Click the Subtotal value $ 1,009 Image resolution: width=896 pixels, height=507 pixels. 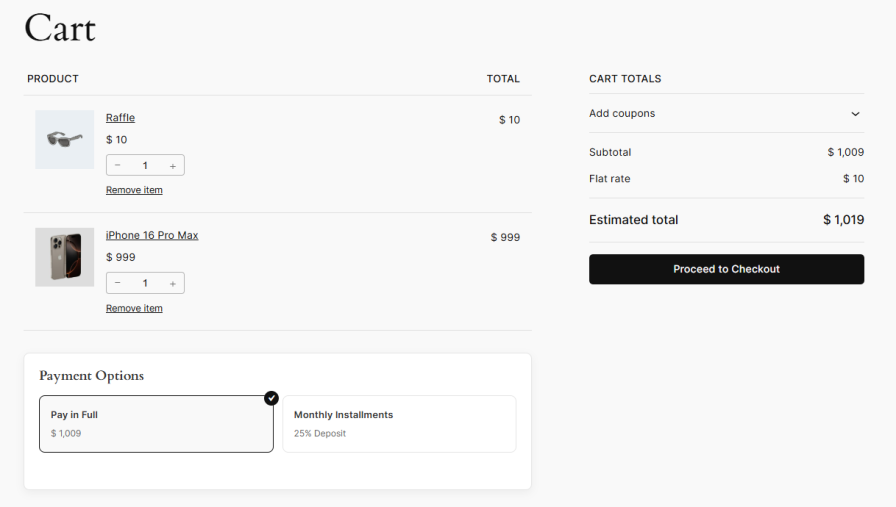click(846, 152)
